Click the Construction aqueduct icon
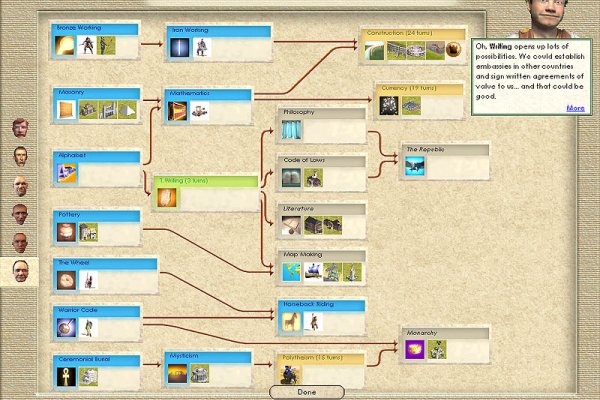This screenshot has height=400, width=600. (x=375, y=51)
